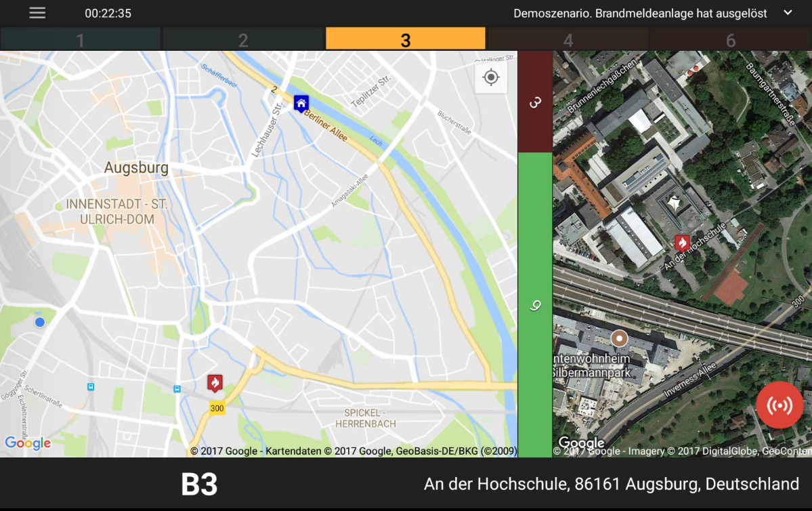Viewport: 812px width, 511px height.
Task: Open the Demoszenario Brandmeldeanlage scenario title
Action: 640,14
